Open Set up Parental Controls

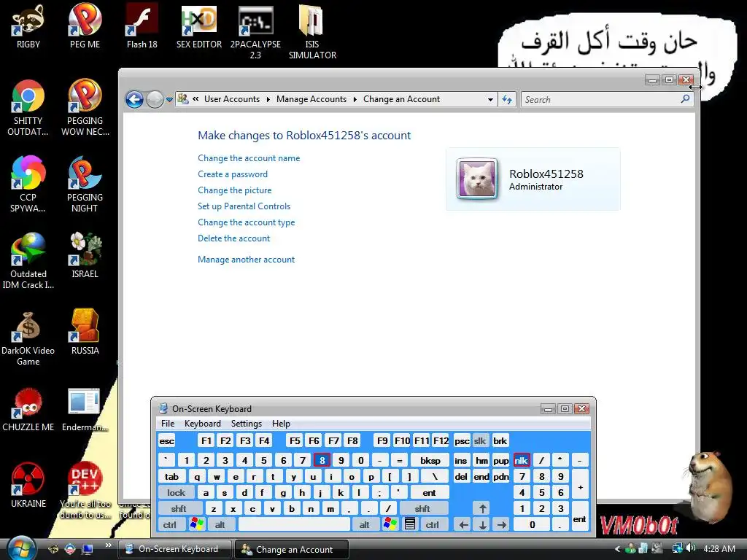pos(244,206)
